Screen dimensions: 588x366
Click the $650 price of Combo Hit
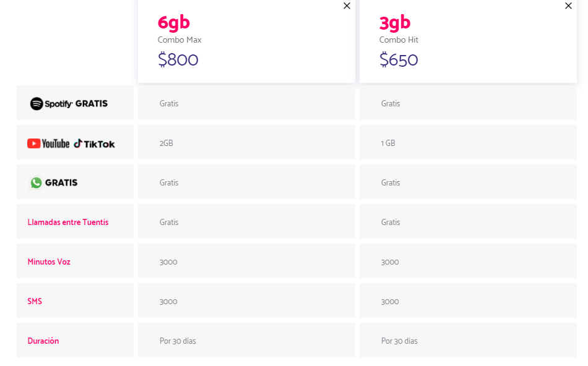399,59
